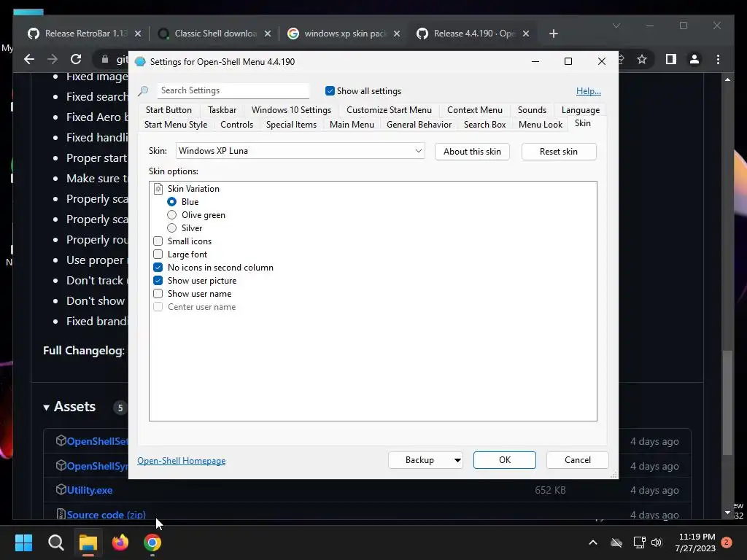Viewport: 747px width, 560px height.
Task: Click the Source code zip file icon
Action: point(61,514)
